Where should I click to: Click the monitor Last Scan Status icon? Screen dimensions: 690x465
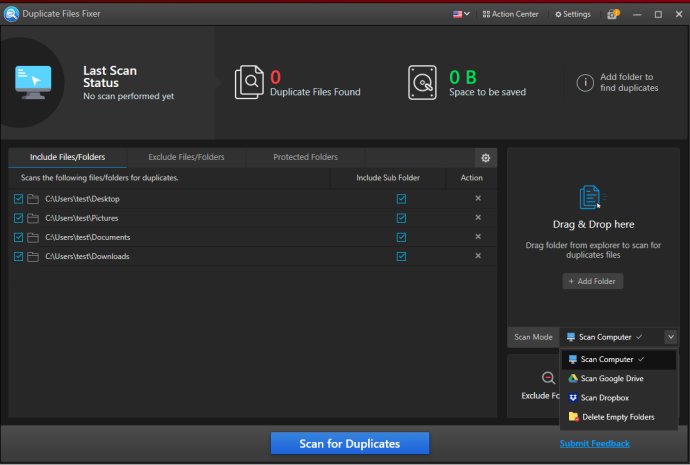[x=33, y=82]
